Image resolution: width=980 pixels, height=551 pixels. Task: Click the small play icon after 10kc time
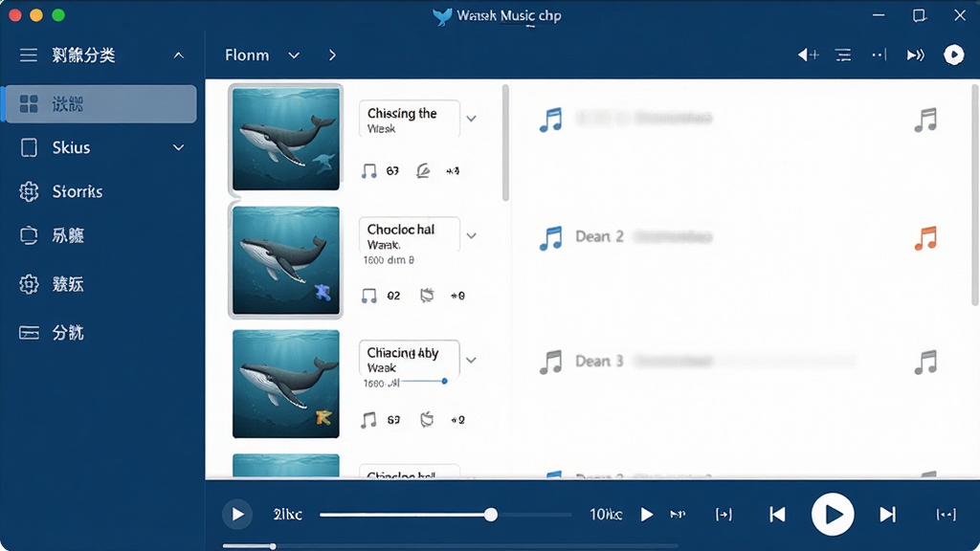647,514
